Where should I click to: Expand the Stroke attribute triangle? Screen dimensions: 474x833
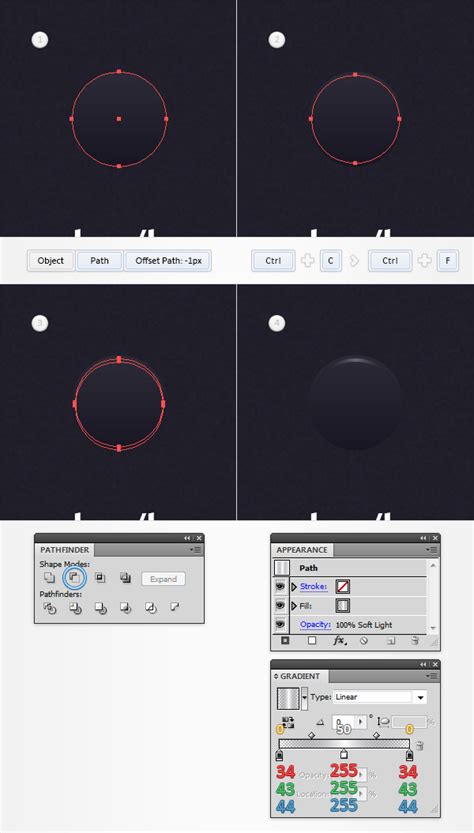(x=294, y=586)
